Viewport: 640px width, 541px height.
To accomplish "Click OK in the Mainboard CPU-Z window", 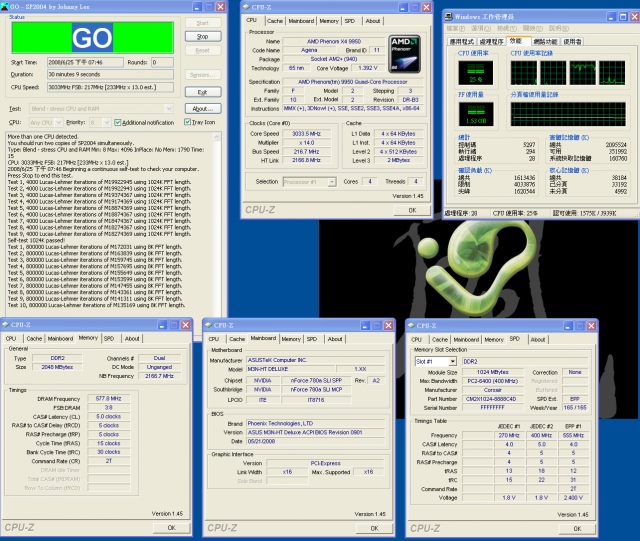I will 375,528.
